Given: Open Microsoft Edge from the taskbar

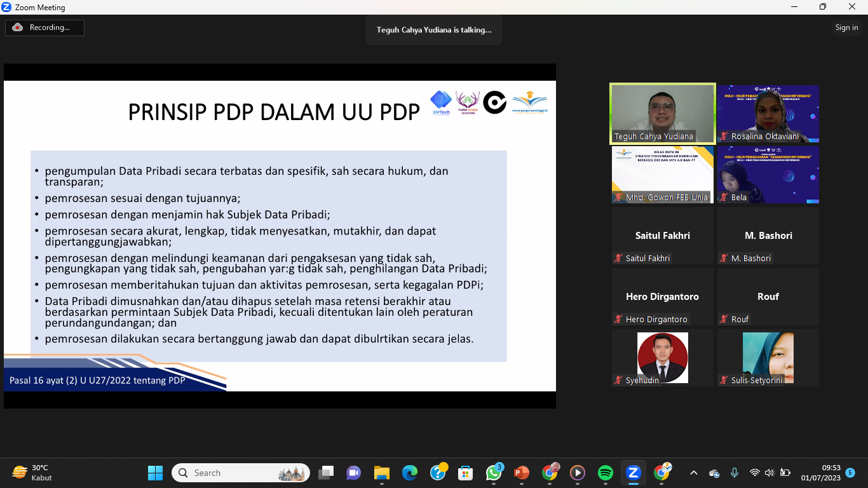Looking at the screenshot, I should [x=408, y=473].
